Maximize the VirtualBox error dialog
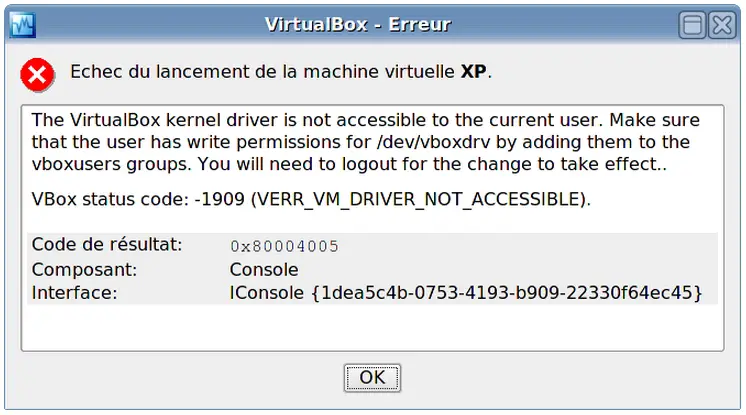 692,25
